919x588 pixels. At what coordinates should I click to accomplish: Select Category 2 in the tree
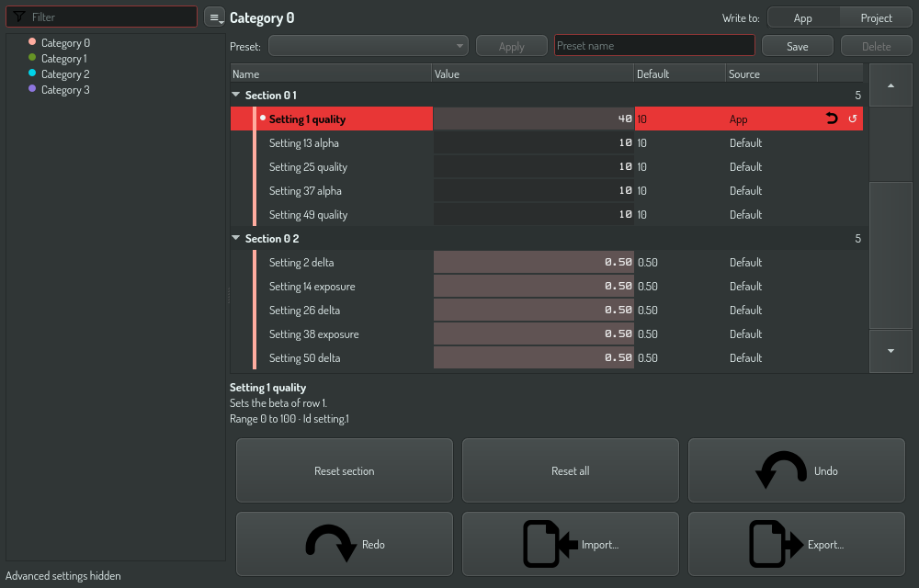pyautogui.click(x=65, y=74)
